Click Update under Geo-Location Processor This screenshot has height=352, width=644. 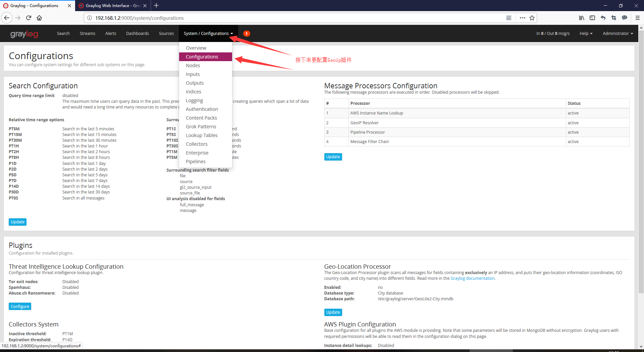click(333, 312)
